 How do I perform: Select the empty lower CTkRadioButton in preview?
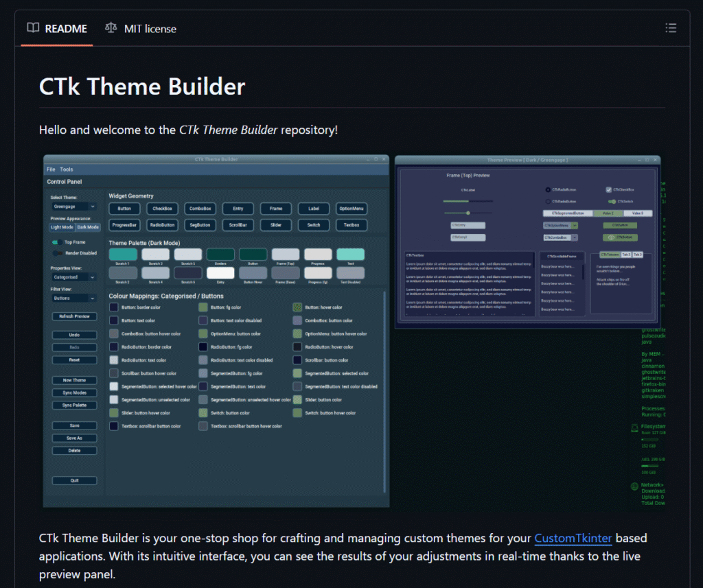click(548, 202)
